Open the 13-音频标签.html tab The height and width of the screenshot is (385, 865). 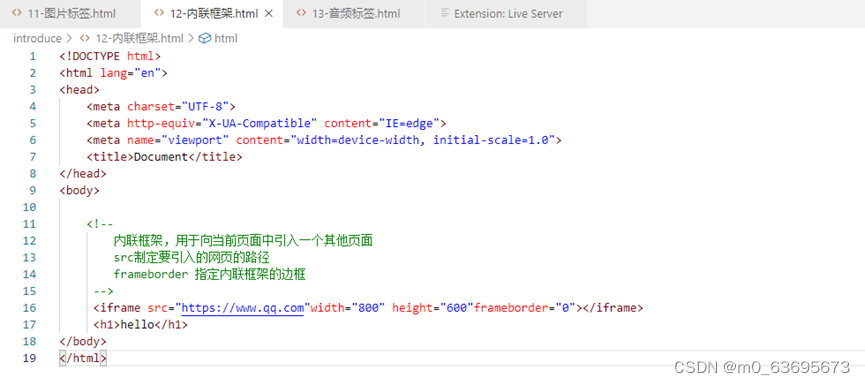tap(354, 14)
